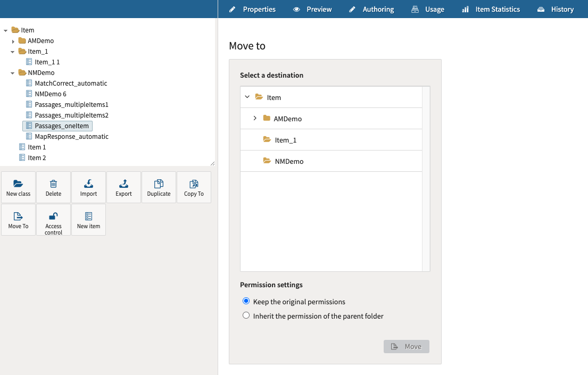Click the Copy To icon
Viewport: 588px width, 375px height.
194,184
